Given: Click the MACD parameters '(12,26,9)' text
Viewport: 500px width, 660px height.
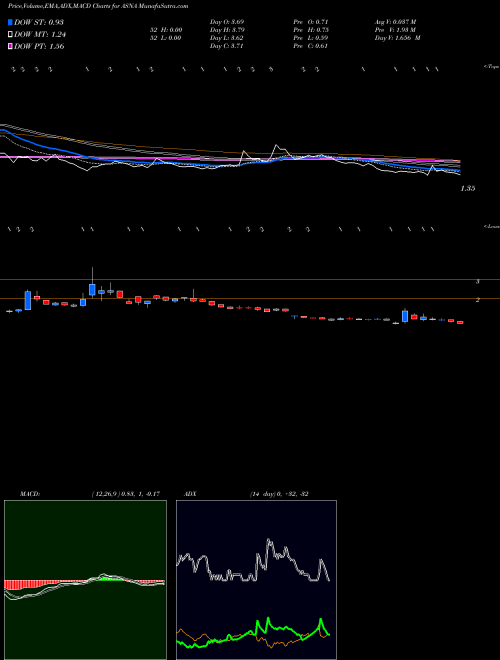Looking at the screenshot, I should point(105,494).
